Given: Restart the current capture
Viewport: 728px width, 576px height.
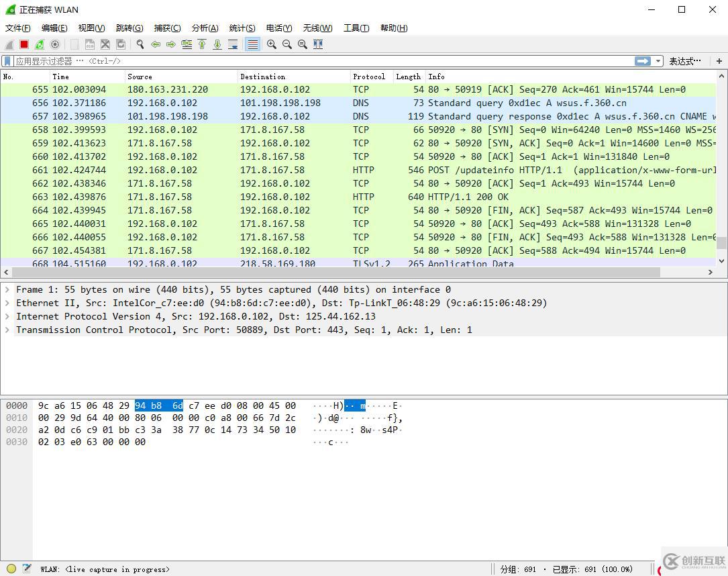Looking at the screenshot, I should pos(40,44).
